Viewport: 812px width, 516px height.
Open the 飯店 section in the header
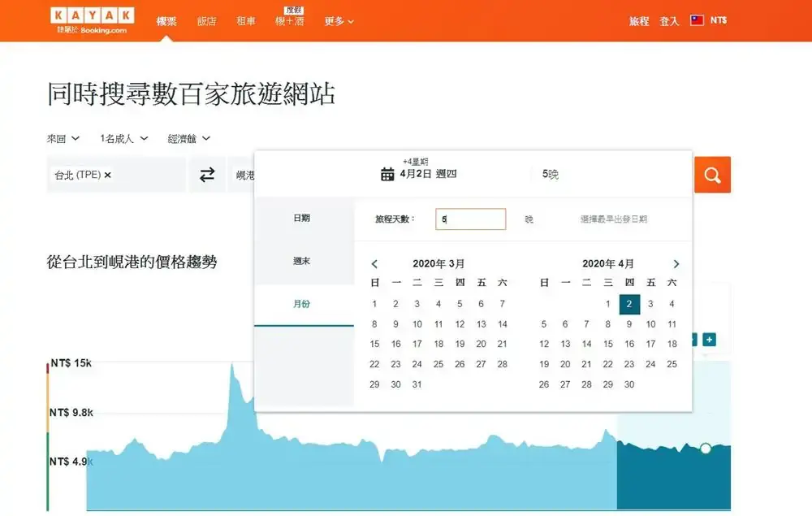point(207,21)
